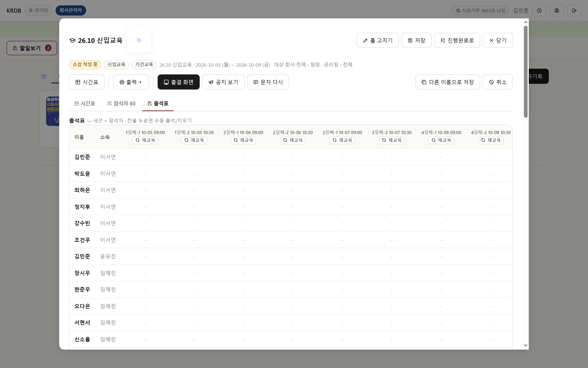Switch to the 참석자 60 tab
Screen dimensions: 588x368
pos(121,103)
